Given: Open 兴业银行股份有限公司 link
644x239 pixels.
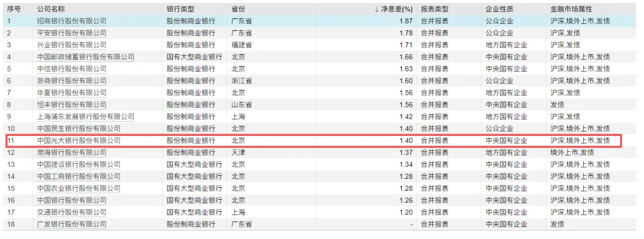Looking at the screenshot, I should tap(72, 45).
